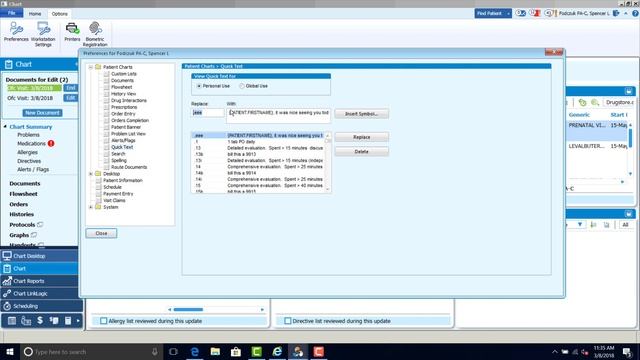640x360 pixels.
Task: Click the horizontal scrollbar thumb below the dialog
Action: pyautogui.click(x=188, y=309)
